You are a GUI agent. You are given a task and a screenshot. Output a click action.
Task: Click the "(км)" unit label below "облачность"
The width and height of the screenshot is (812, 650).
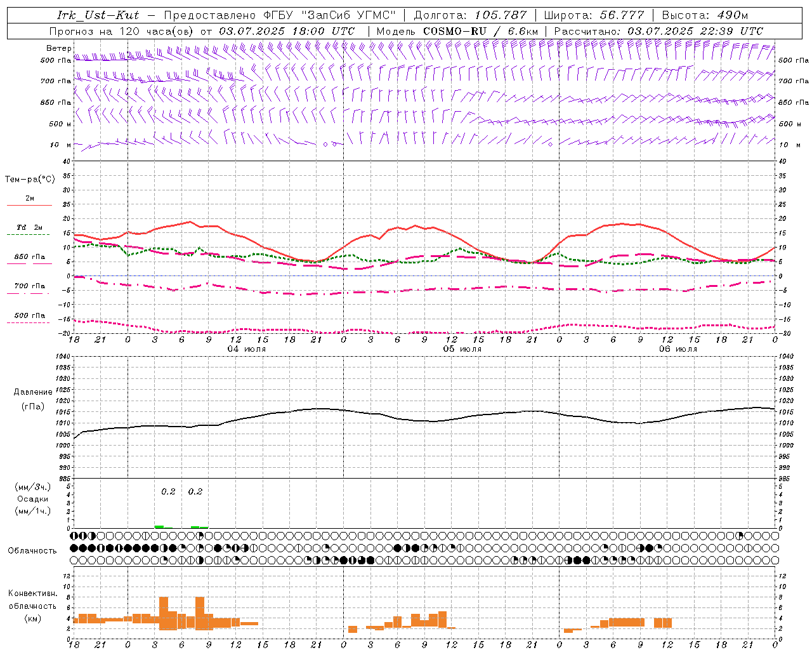pyautogui.click(x=33, y=618)
